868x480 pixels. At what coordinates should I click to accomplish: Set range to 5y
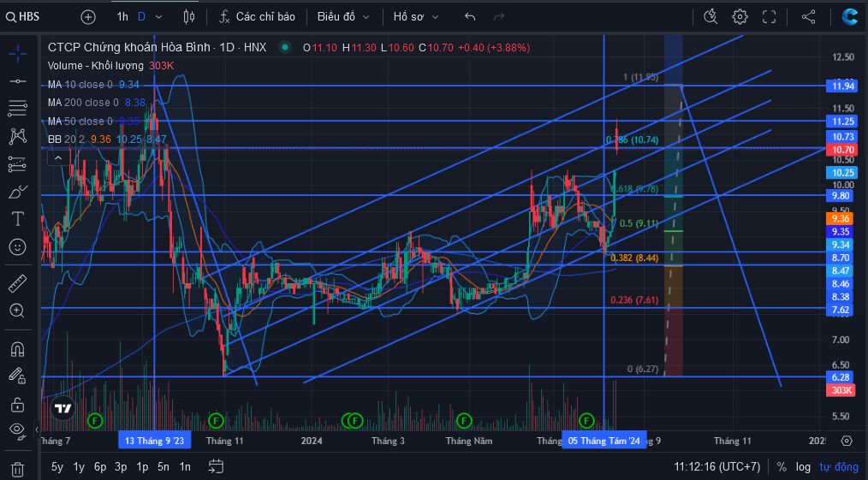[x=57, y=466]
